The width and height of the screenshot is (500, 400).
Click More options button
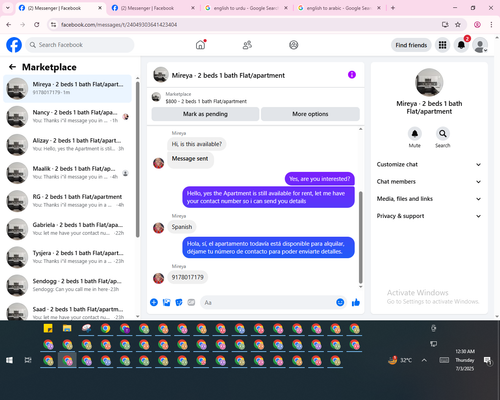310,114
